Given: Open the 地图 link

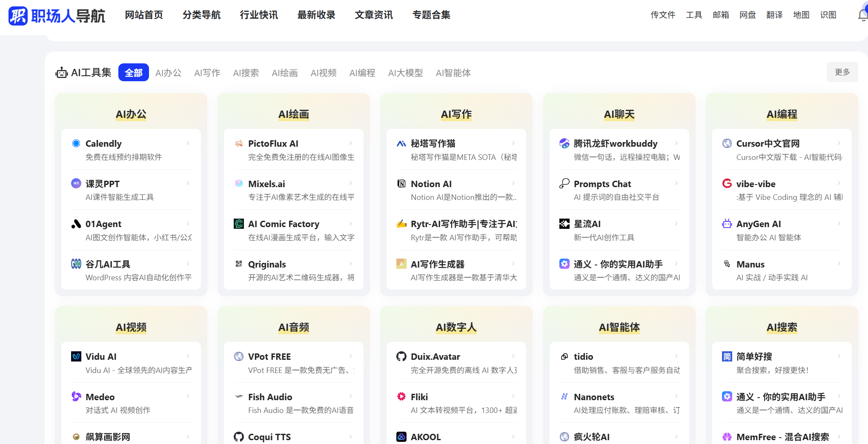Looking at the screenshot, I should click(x=801, y=15).
